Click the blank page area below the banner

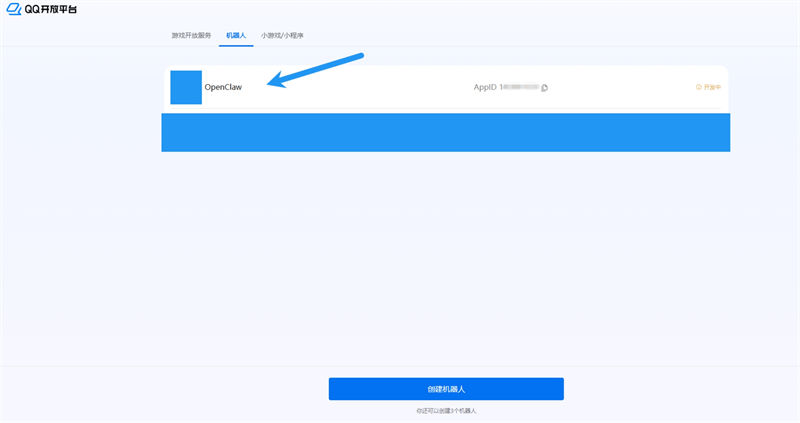pos(445,260)
